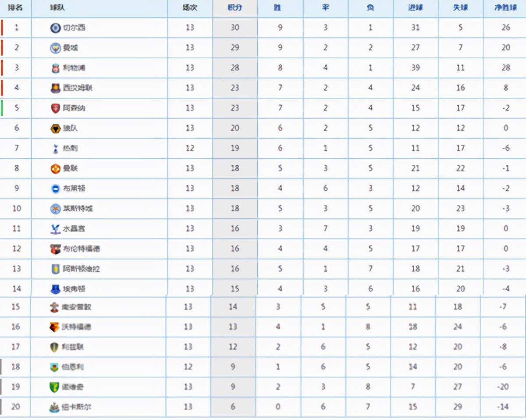The width and height of the screenshot is (526, 420).
Task: Click the Watford (沃特福德) crest icon
Action: click(54, 327)
